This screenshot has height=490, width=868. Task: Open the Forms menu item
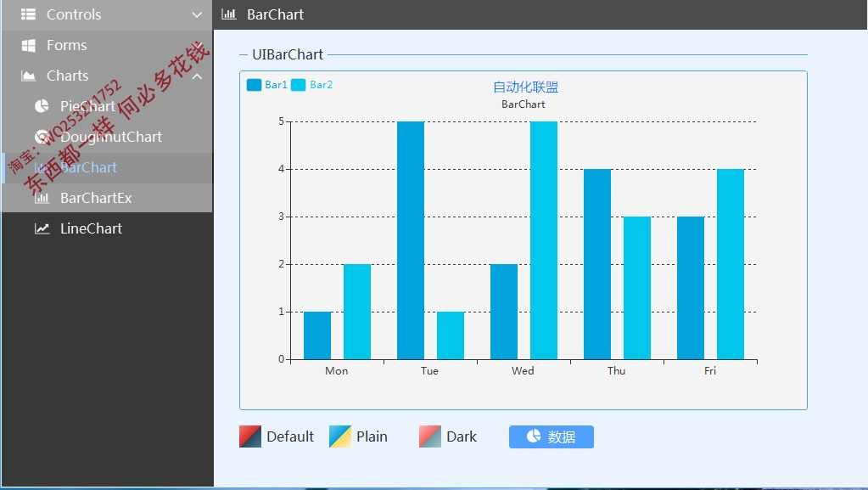(x=66, y=45)
